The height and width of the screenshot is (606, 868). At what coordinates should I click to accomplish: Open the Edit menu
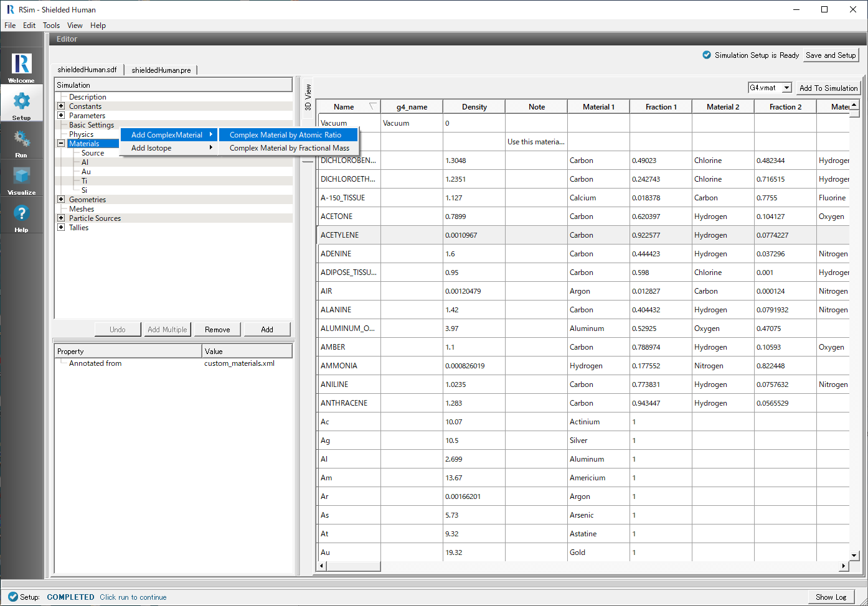29,26
